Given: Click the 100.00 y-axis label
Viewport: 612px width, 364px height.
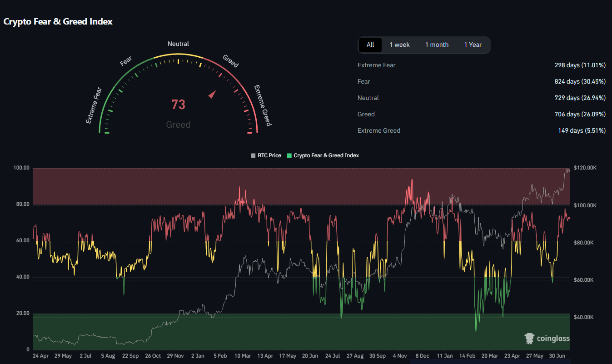Looking at the screenshot, I should click(x=22, y=168).
